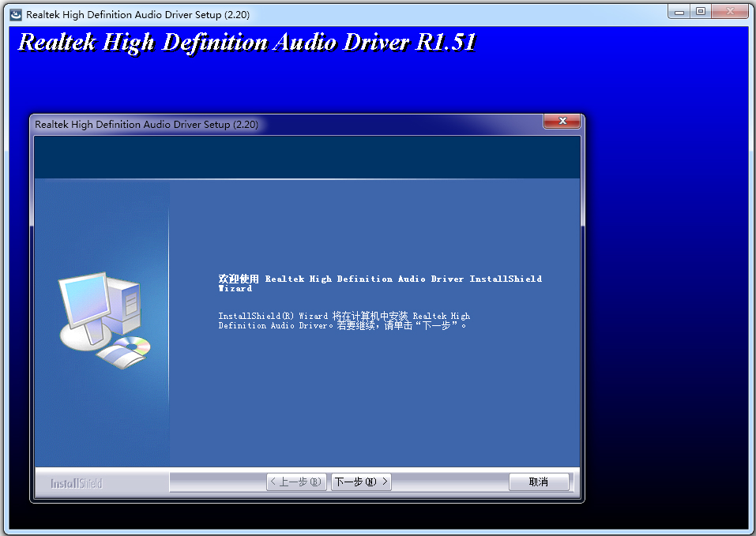The width and height of the screenshot is (756, 536).
Task: Click the arrow glyph on the 下一步 button
Action: [x=385, y=482]
